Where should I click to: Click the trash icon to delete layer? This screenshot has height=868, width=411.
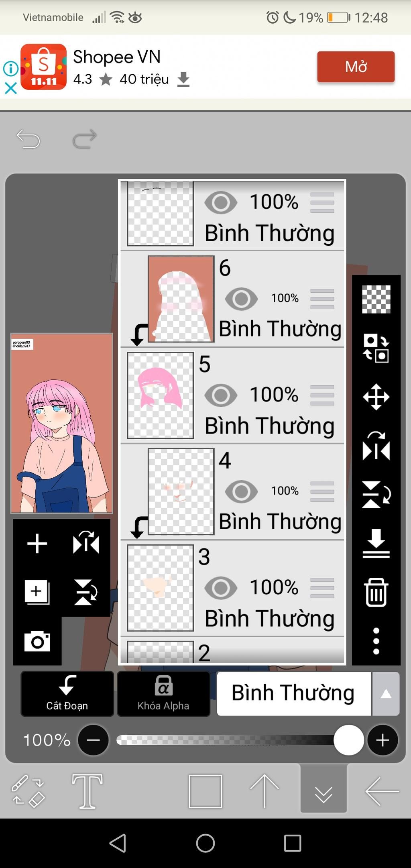[376, 592]
